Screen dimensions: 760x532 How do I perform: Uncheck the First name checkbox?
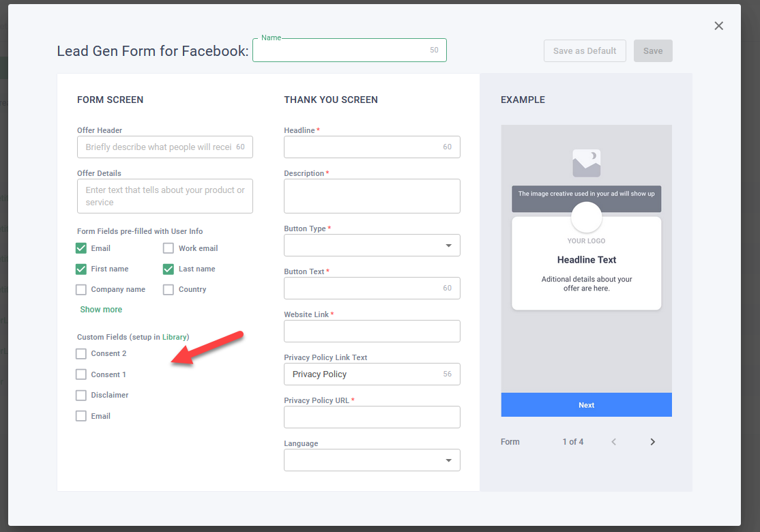click(81, 269)
